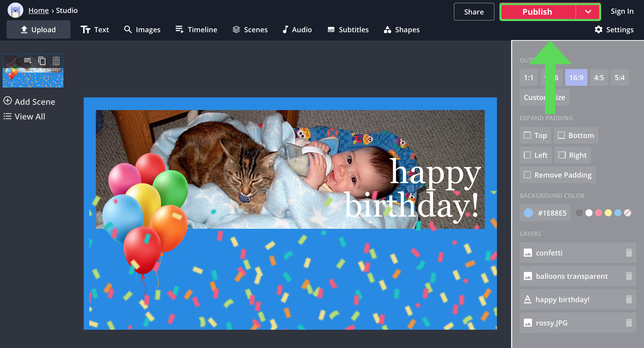The width and height of the screenshot is (644, 348).
Task: Duplicate scene using thumbnail copy icon
Action: (42, 61)
